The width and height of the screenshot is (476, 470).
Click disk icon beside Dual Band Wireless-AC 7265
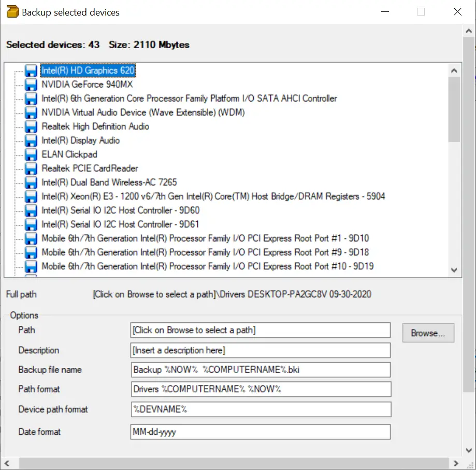coord(31,182)
